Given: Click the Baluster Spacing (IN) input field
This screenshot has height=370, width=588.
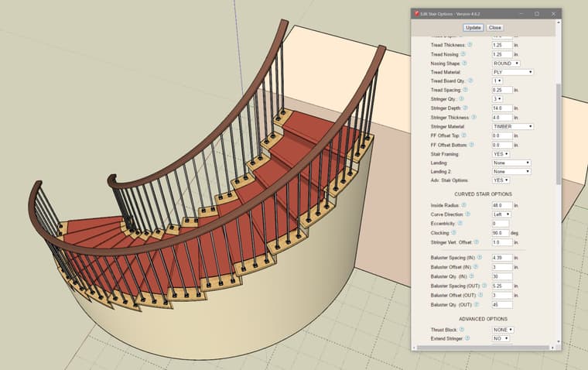Looking at the screenshot, I should pyautogui.click(x=502, y=258).
